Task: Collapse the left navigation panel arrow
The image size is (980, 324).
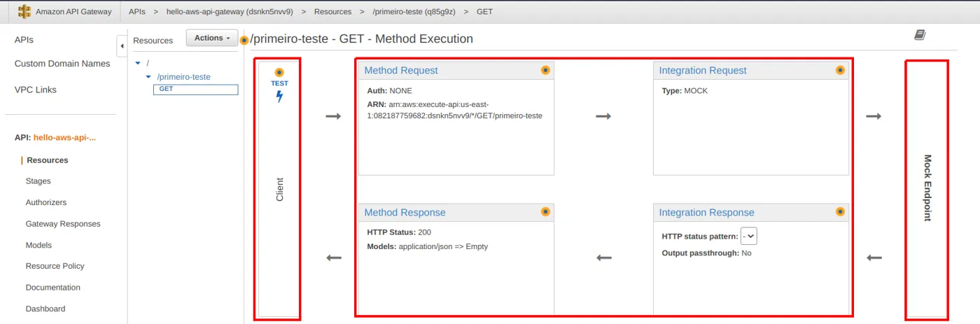Action: 122,46
